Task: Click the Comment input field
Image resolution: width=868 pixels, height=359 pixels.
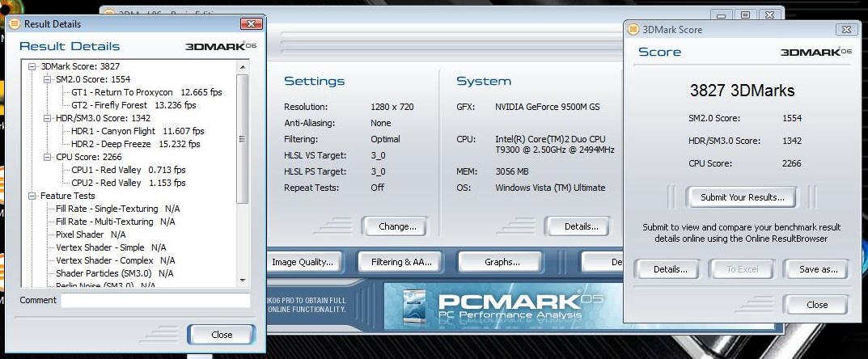Action: pyautogui.click(x=155, y=300)
